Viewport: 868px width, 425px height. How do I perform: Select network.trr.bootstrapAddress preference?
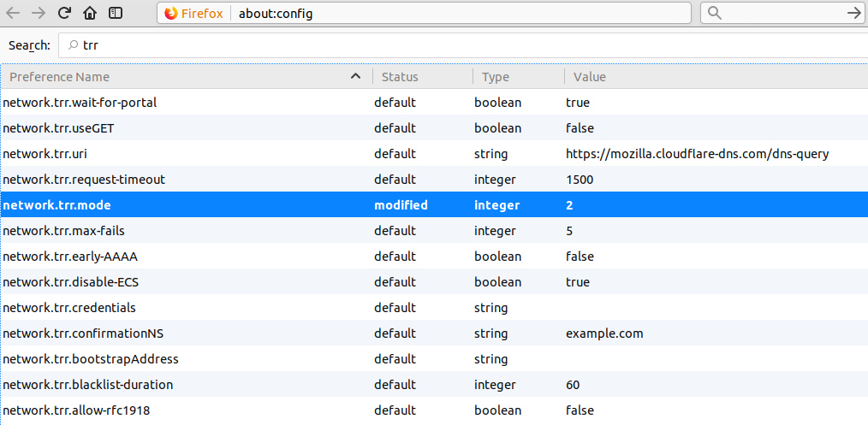click(x=434, y=358)
